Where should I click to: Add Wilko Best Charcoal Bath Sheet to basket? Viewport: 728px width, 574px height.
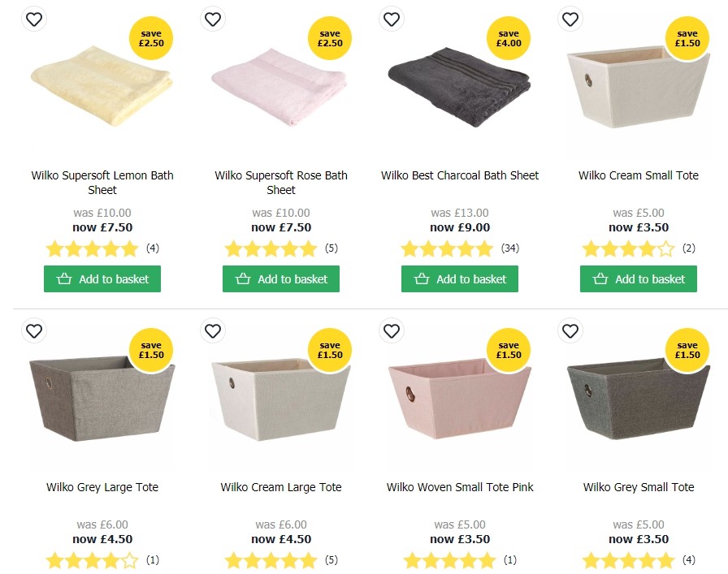(459, 278)
